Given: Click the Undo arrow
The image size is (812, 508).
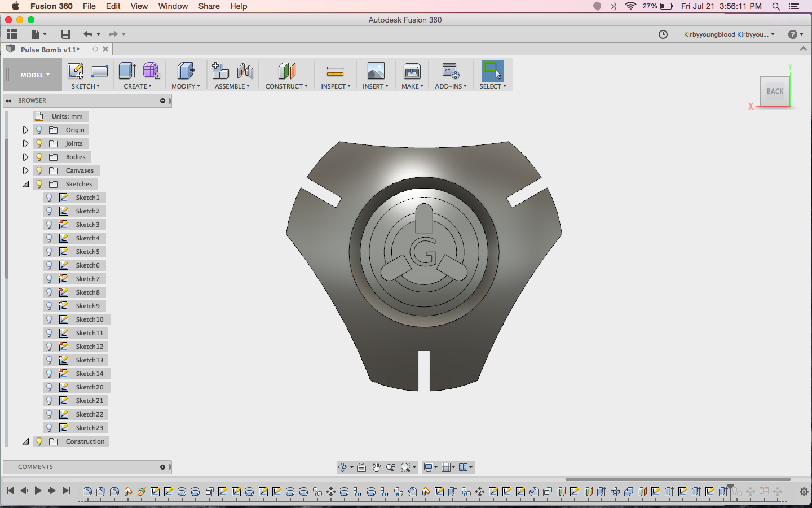Looking at the screenshot, I should pyautogui.click(x=87, y=34).
